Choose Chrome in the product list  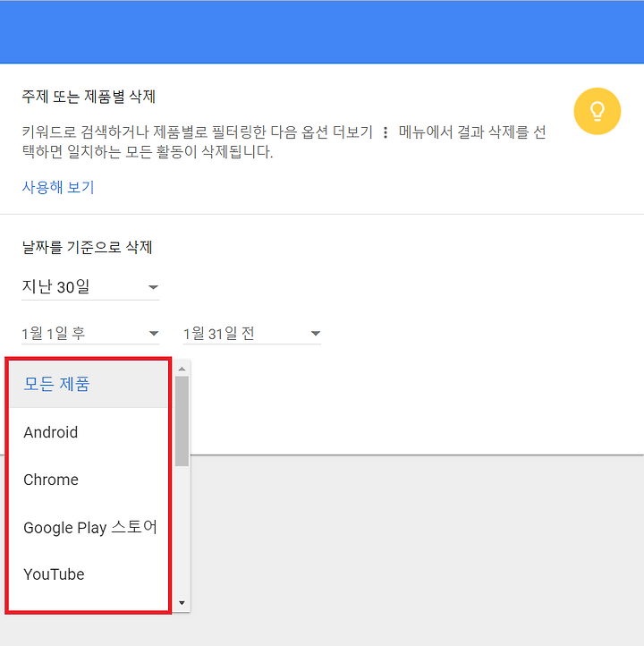89,480
